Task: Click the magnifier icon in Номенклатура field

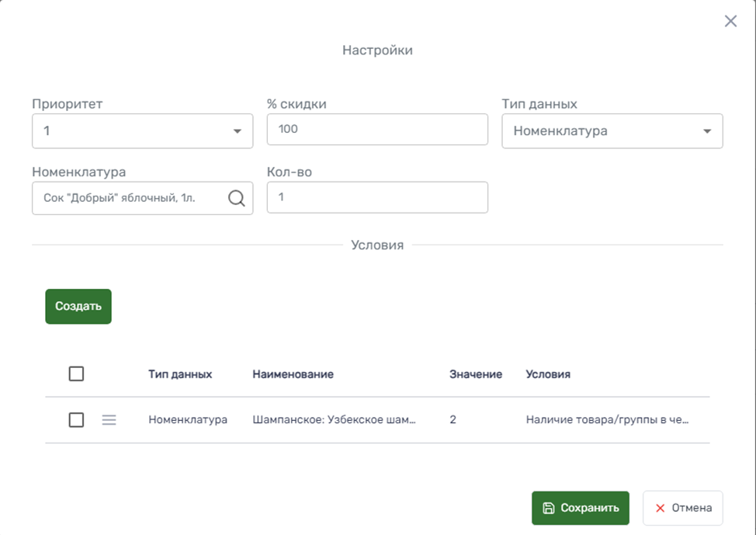Action: [x=237, y=199]
